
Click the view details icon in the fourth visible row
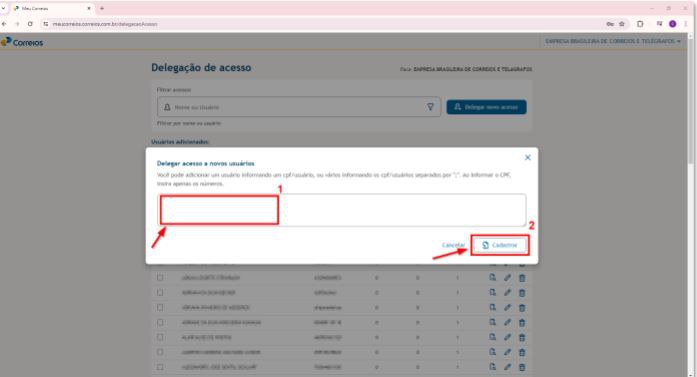click(493, 322)
